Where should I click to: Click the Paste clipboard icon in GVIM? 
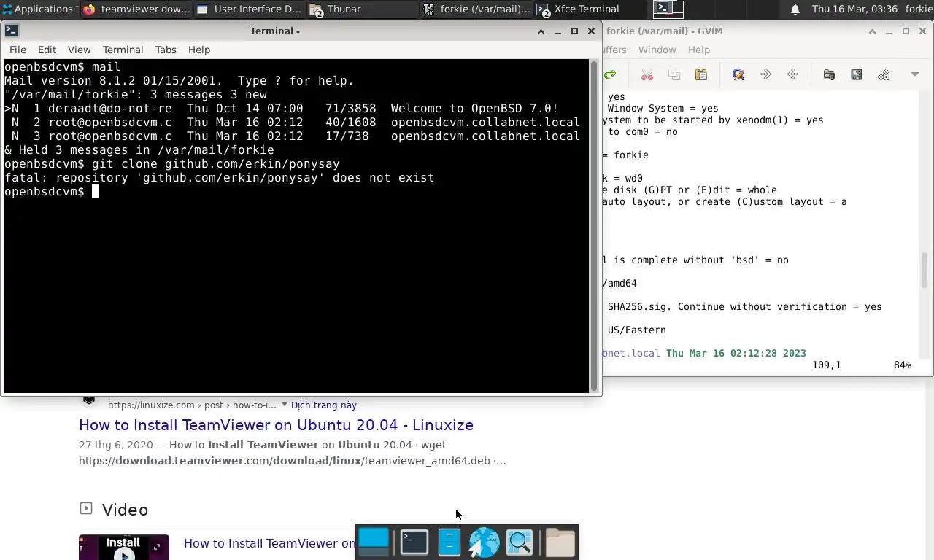click(701, 74)
